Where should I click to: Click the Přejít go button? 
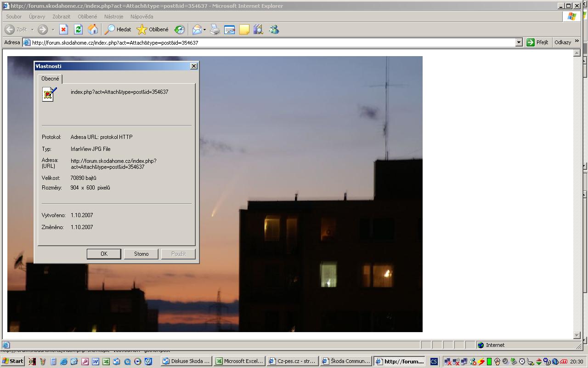click(537, 42)
